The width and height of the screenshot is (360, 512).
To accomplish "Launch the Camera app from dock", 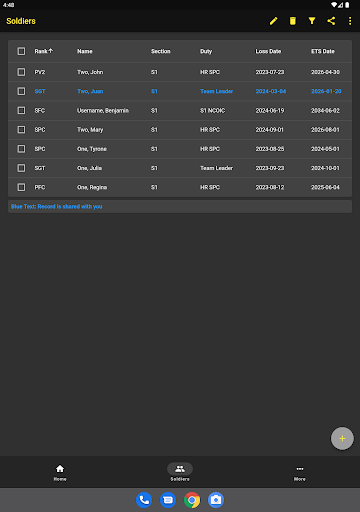I will click(216, 500).
